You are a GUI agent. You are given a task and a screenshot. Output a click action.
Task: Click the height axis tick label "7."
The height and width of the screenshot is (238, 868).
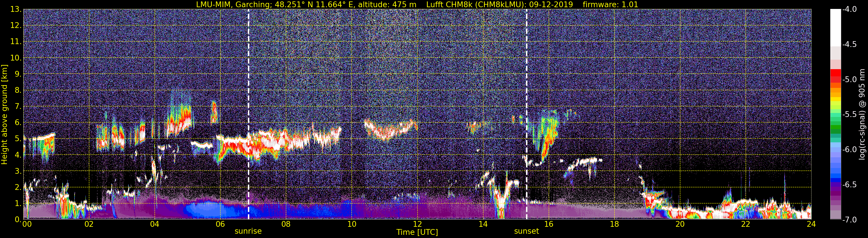[x=18, y=107]
